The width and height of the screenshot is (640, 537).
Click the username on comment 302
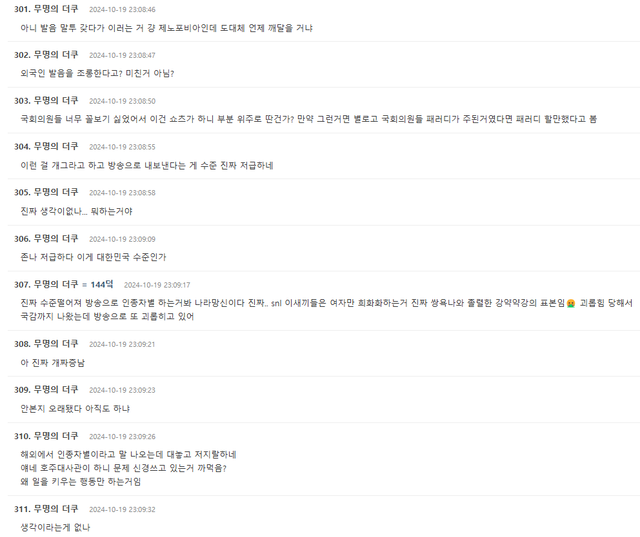pyautogui.click(x=56, y=55)
